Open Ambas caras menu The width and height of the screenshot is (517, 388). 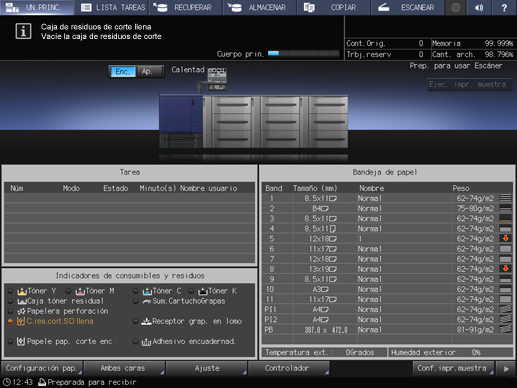pyautogui.click(x=123, y=368)
